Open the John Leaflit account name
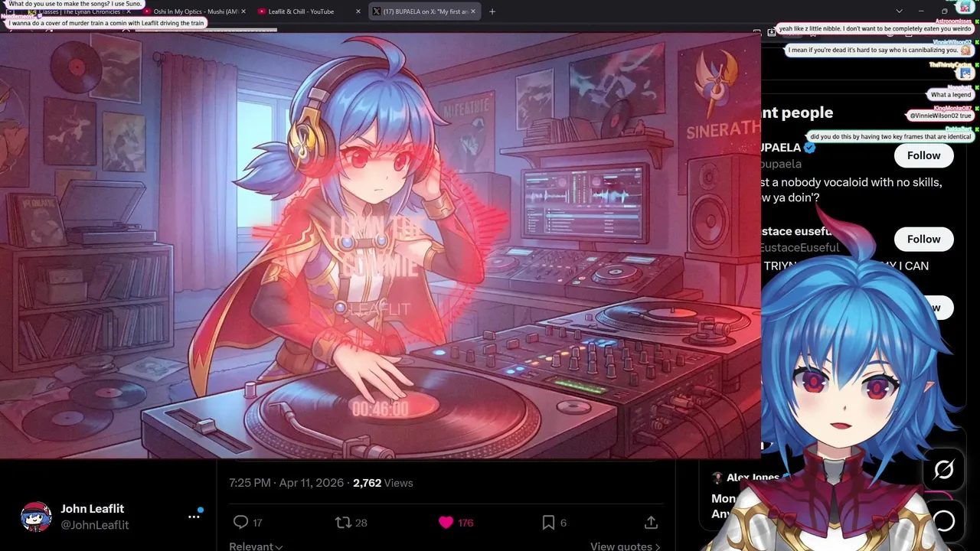Image resolution: width=980 pixels, height=551 pixels. (x=93, y=509)
